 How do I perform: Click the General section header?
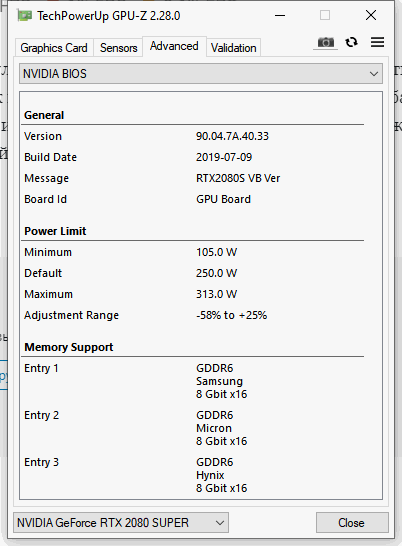[44, 115]
